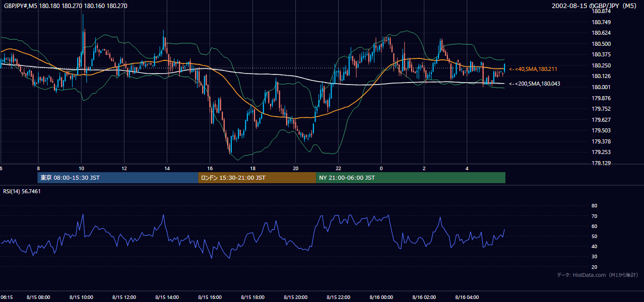Click the 8/16 00:00 time axis label
This screenshot has width=644, height=302.
tap(381, 297)
